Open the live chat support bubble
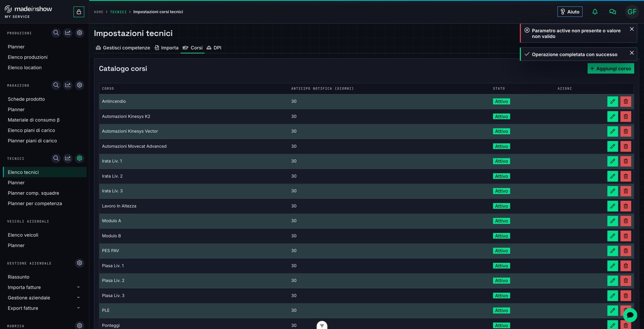Image resolution: width=644 pixels, height=329 pixels. [630, 315]
